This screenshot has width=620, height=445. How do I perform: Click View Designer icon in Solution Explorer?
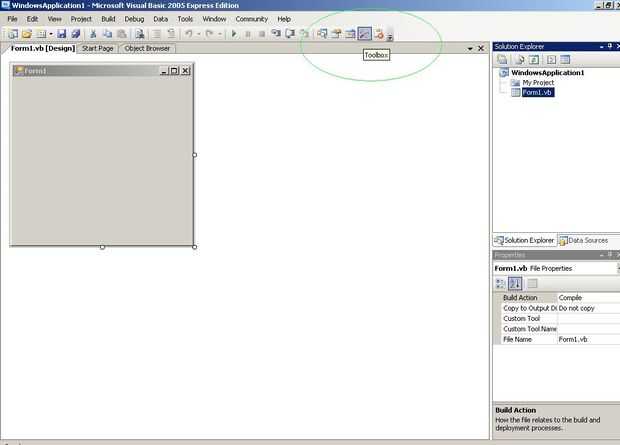(x=565, y=60)
